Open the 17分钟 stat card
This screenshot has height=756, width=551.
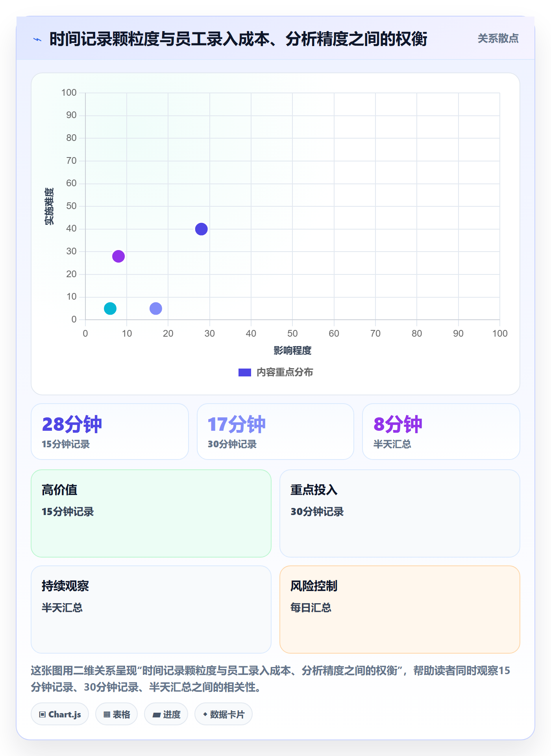click(275, 432)
